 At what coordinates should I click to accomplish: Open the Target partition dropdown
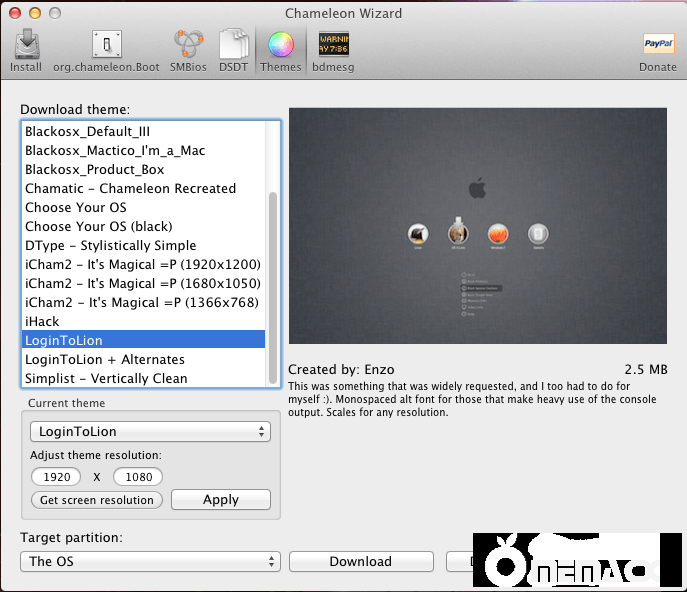[150, 561]
